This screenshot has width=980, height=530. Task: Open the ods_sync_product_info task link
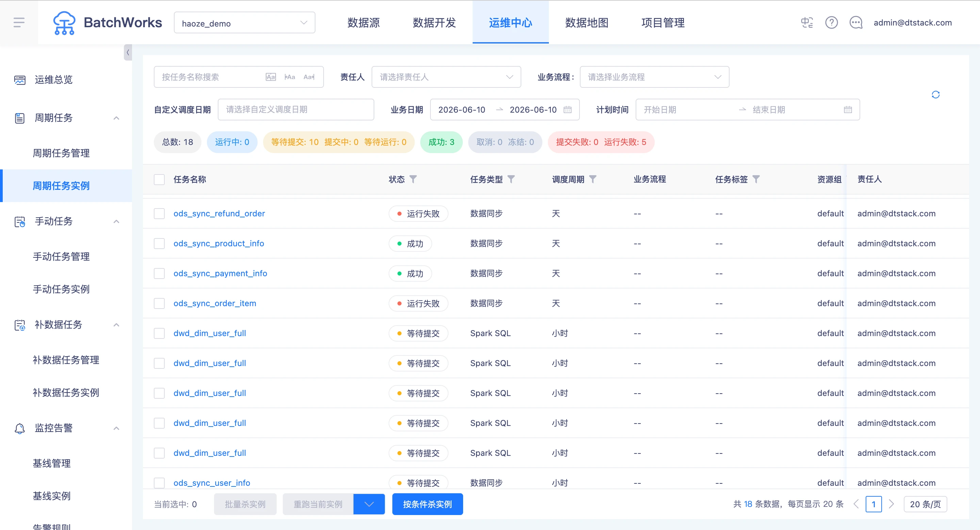(x=218, y=244)
